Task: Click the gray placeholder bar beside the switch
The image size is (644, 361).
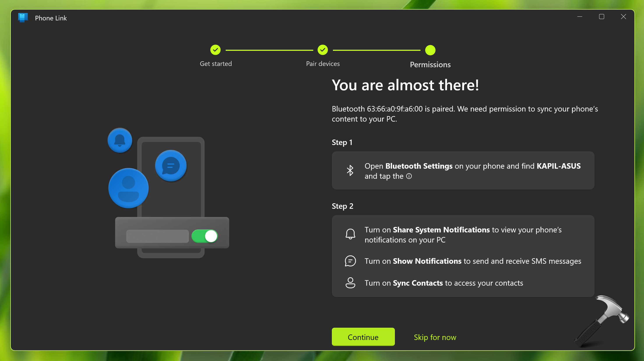Action: click(157, 236)
